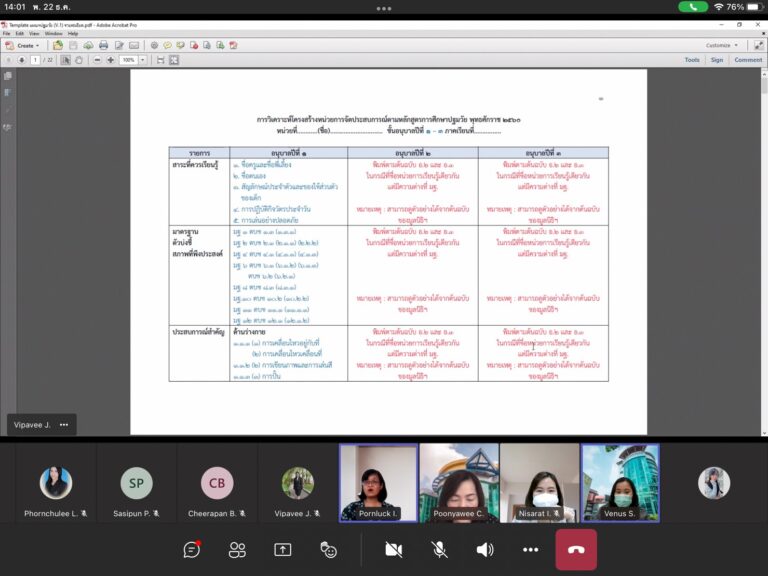Image resolution: width=768 pixels, height=576 pixels.
Task: Select Poonyawee C. video tile
Action: click(459, 483)
